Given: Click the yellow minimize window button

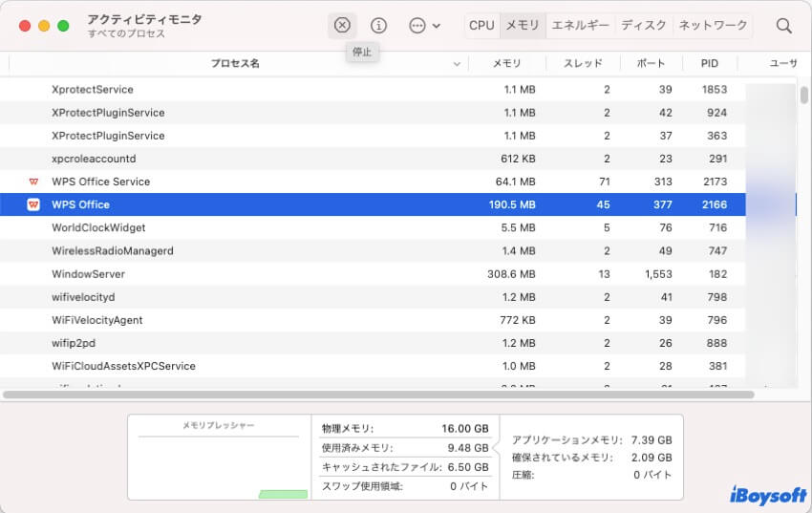Looking at the screenshot, I should [44, 26].
